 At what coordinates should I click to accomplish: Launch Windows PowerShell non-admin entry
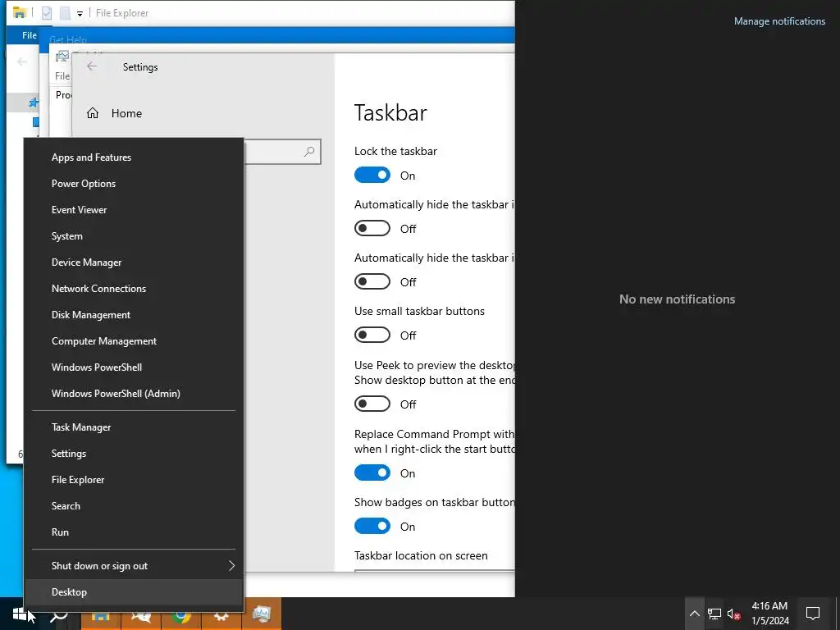[134, 367]
